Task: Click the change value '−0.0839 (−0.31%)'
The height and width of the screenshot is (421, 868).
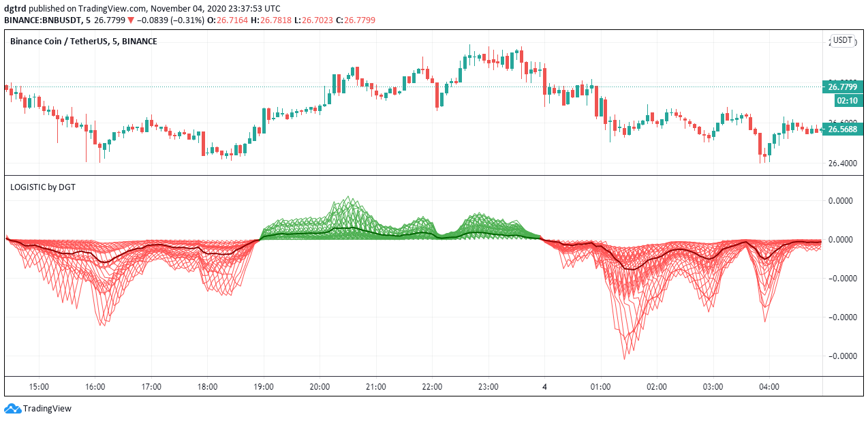Action: coord(170,20)
